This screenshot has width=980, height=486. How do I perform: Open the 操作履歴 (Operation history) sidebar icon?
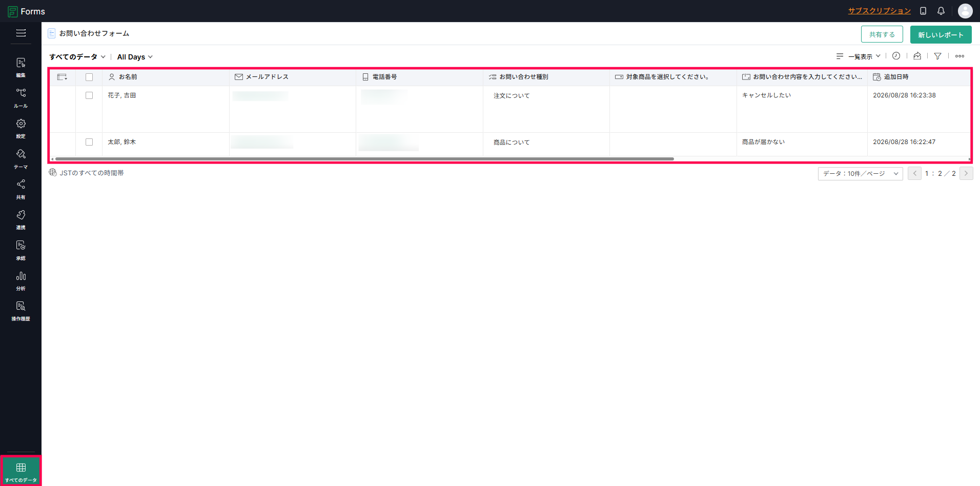(x=21, y=311)
